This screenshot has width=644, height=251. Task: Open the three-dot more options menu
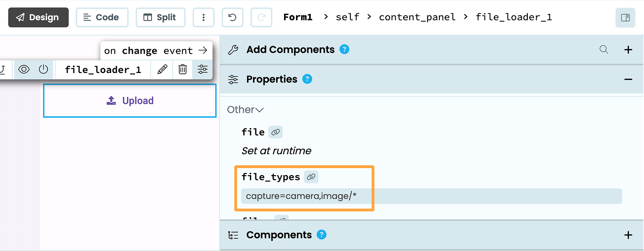[203, 17]
